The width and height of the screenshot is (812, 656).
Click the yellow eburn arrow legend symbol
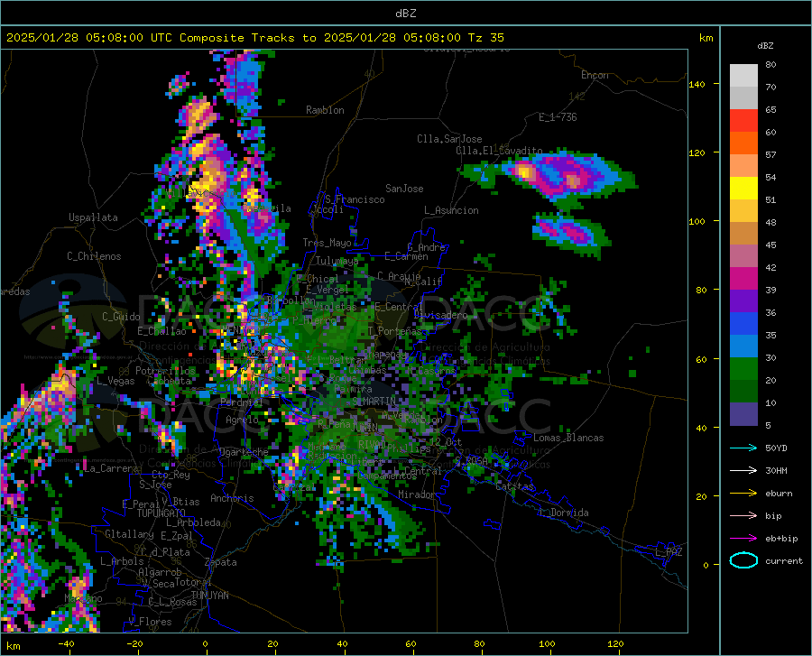tap(743, 494)
